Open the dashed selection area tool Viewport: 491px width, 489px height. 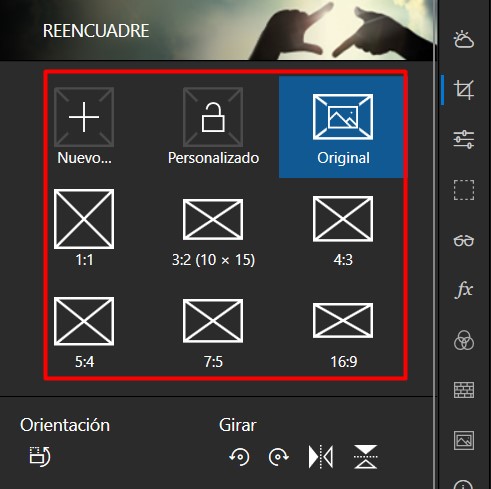tap(464, 190)
